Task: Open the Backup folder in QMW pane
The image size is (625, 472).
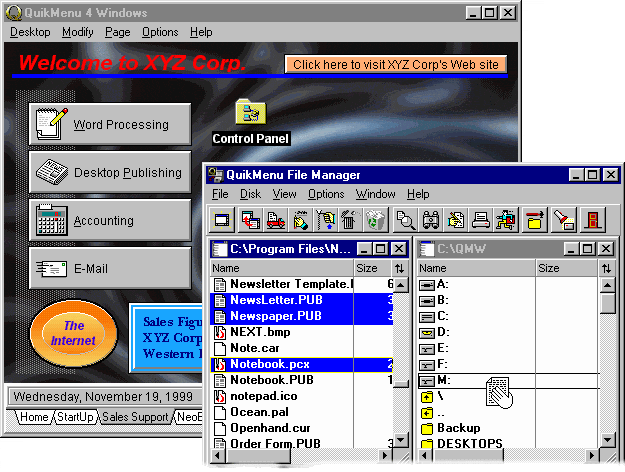Action: [x=458, y=428]
